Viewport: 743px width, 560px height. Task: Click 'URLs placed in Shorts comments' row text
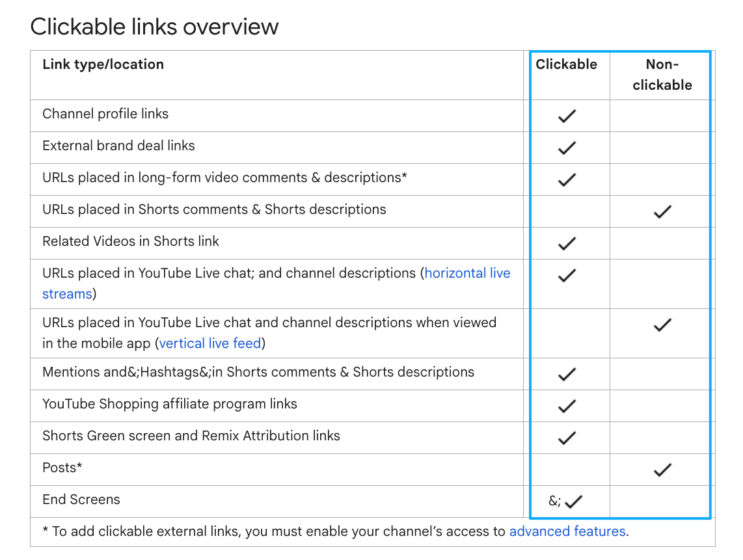[x=214, y=209]
